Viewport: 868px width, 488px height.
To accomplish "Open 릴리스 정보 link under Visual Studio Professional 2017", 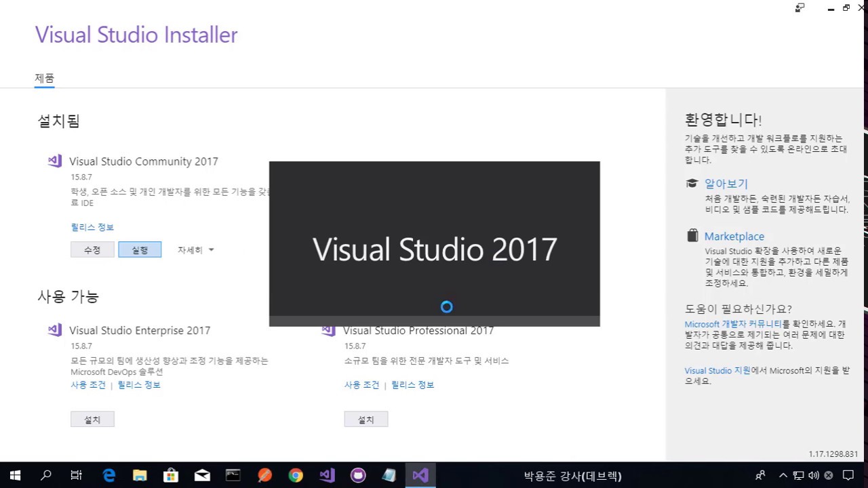I will pos(412,385).
